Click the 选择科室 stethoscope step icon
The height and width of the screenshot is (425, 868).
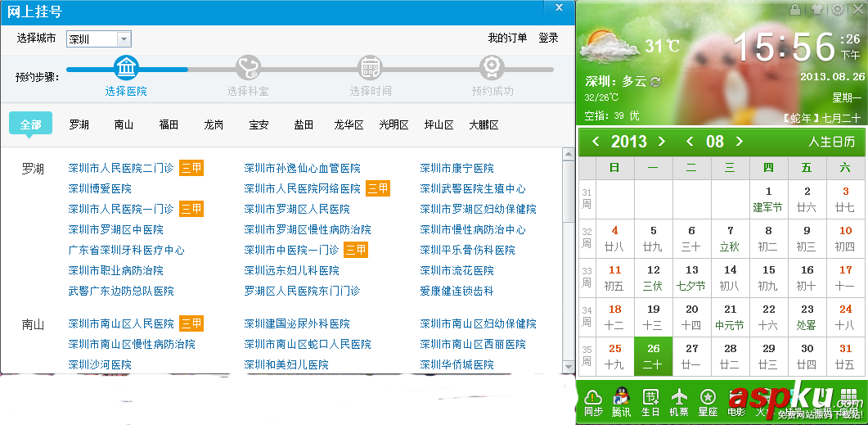[x=248, y=68]
